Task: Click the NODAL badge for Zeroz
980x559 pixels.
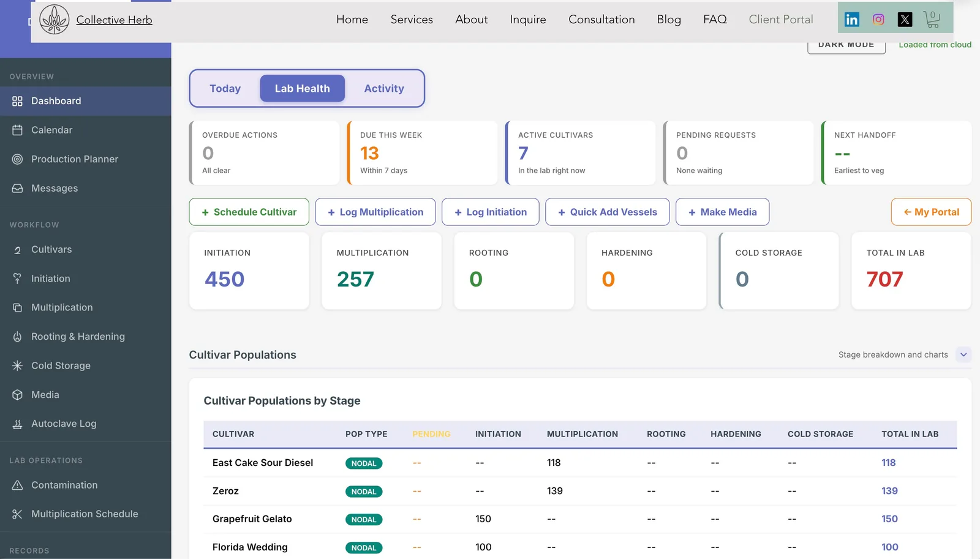Action: pyautogui.click(x=364, y=492)
